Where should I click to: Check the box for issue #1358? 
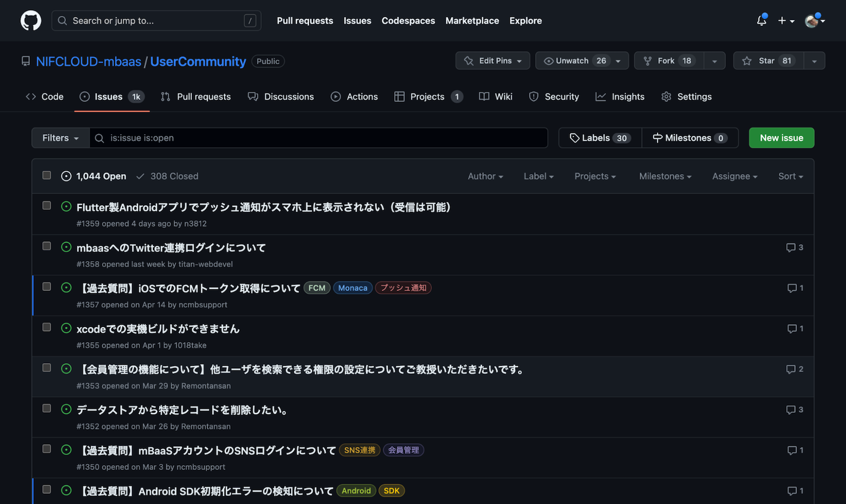click(x=47, y=246)
